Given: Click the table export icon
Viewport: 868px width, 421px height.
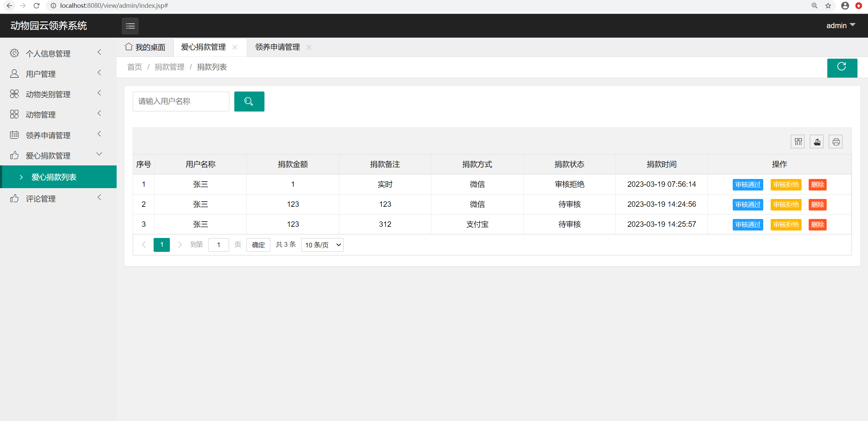Looking at the screenshot, I should point(817,142).
